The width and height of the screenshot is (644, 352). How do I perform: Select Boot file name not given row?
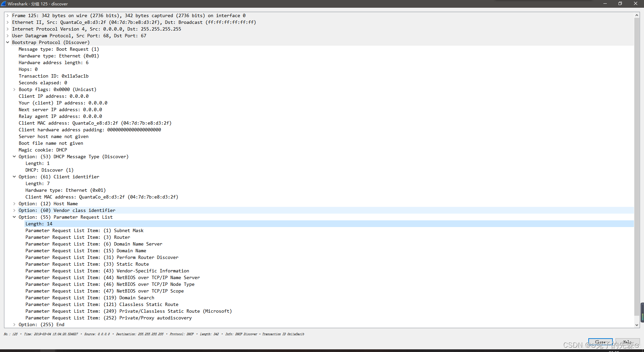[x=51, y=143]
